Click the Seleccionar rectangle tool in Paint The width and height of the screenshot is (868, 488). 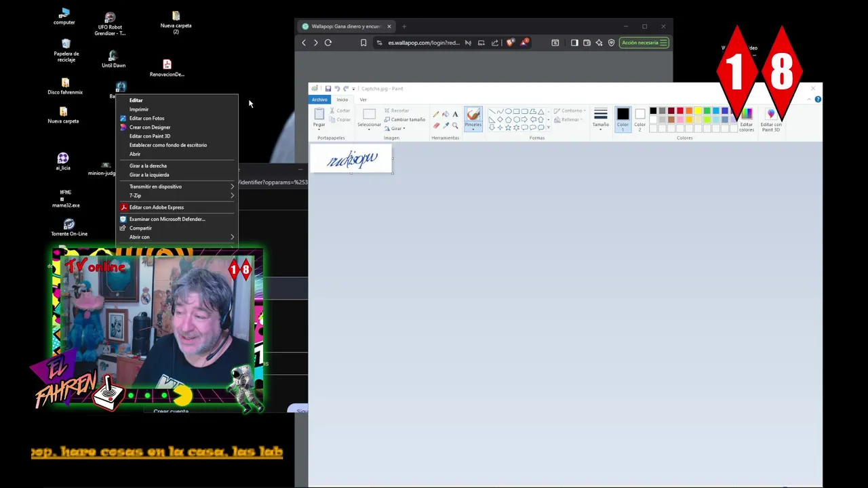(369, 117)
